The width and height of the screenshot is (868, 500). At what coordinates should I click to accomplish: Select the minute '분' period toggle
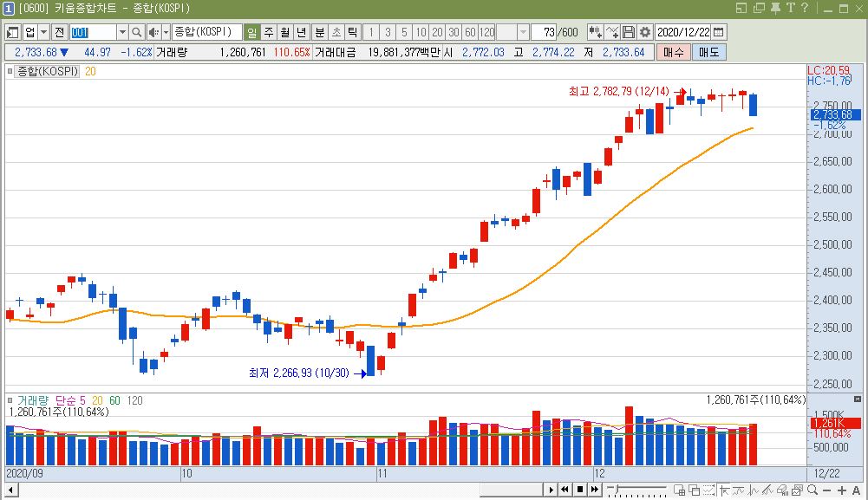(320, 32)
